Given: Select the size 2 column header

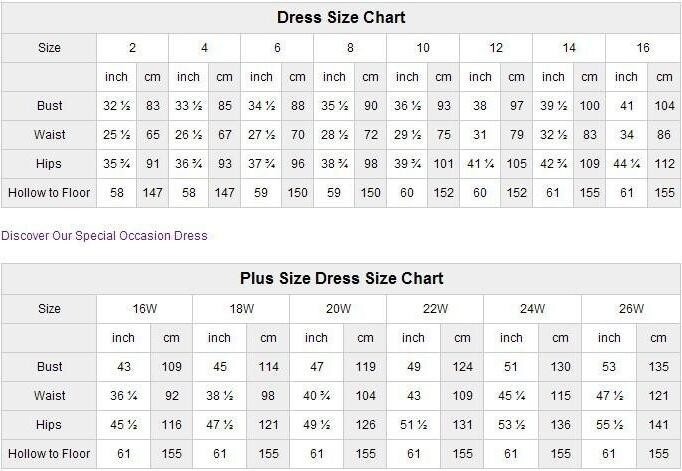Looking at the screenshot, I should 132,48.
